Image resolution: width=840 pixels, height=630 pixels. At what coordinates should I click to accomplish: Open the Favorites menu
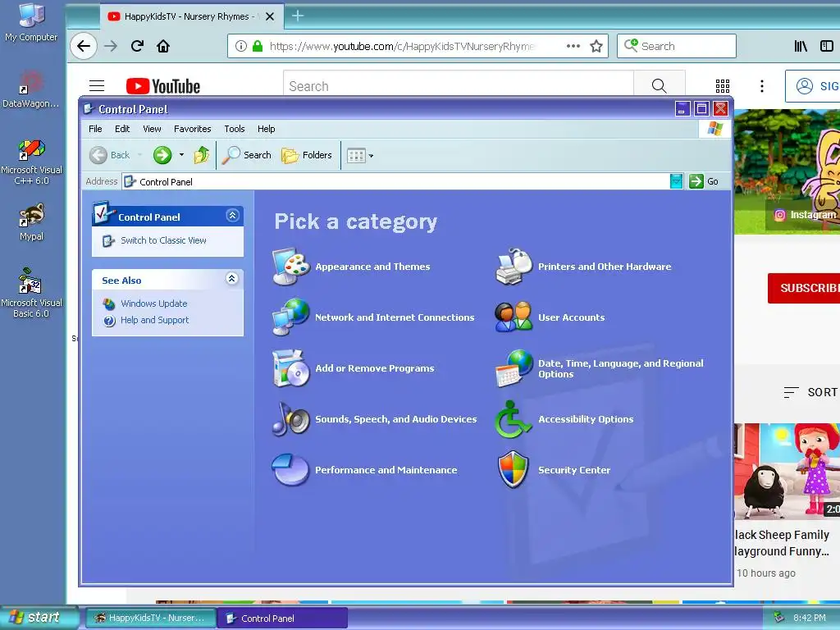(x=192, y=129)
